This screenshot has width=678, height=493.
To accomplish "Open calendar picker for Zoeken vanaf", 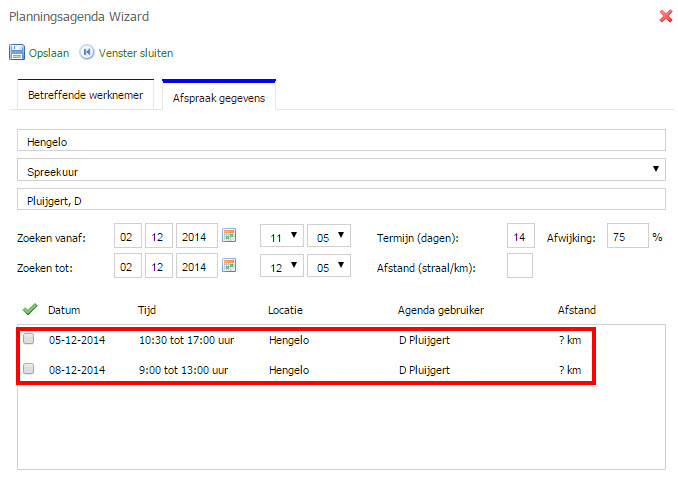I will click(229, 236).
